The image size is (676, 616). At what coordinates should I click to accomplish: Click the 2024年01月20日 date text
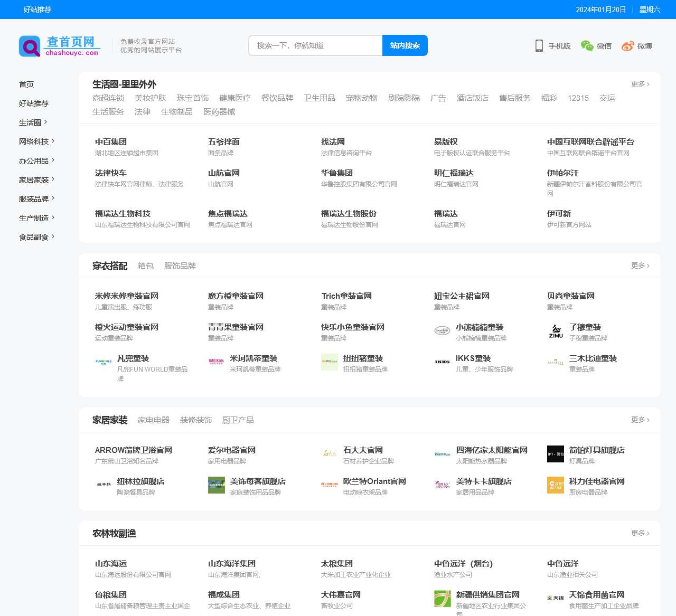pyautogui.click(x=601, y=10)
